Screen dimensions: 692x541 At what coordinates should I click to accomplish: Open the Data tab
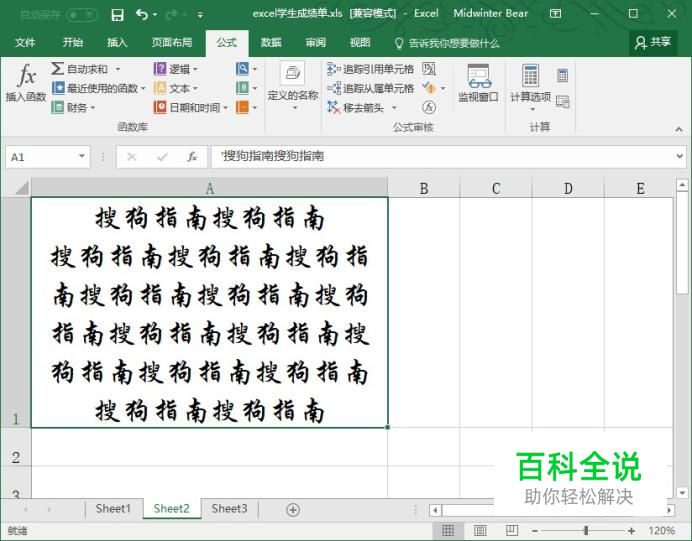click(x=271, y=42)
